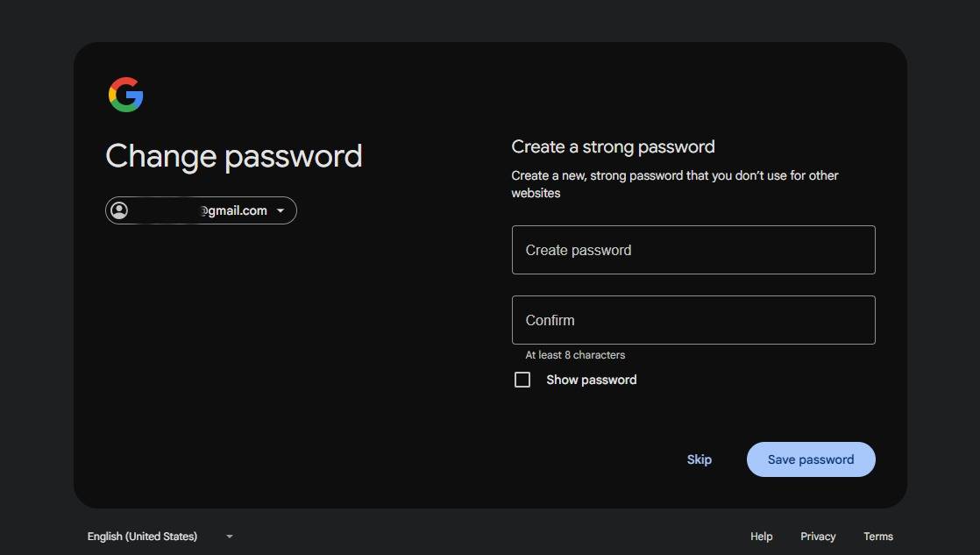Open the English (United States) language selector
This screenshot has width=980, height=555.
click(x=160, y=537)
